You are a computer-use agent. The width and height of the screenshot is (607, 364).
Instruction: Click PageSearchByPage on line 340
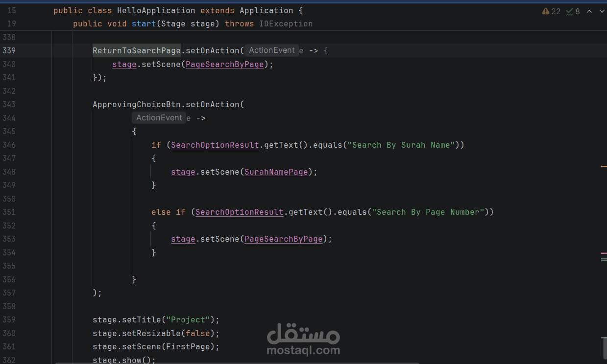coord(224,64)
